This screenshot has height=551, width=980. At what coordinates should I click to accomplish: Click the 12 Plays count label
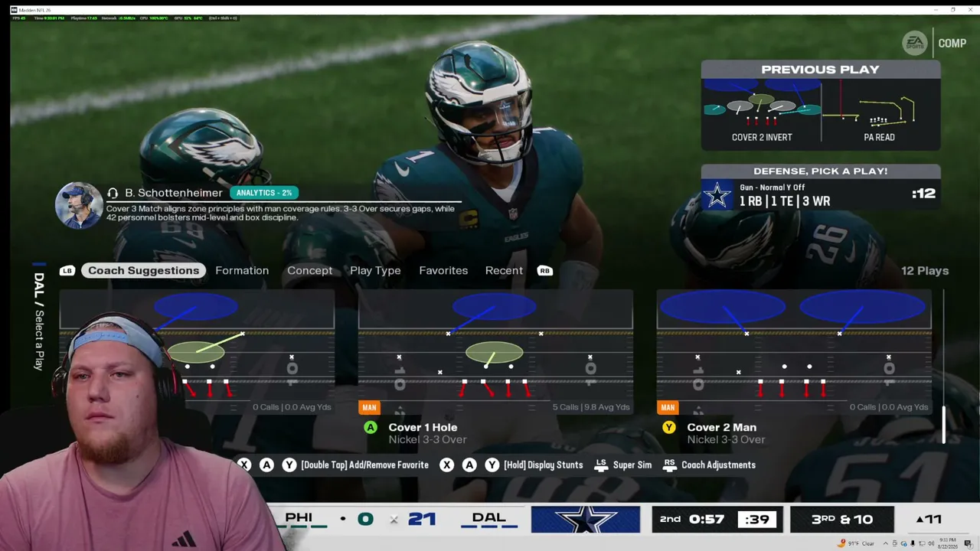pyautogui.click(x=925, y=271)
